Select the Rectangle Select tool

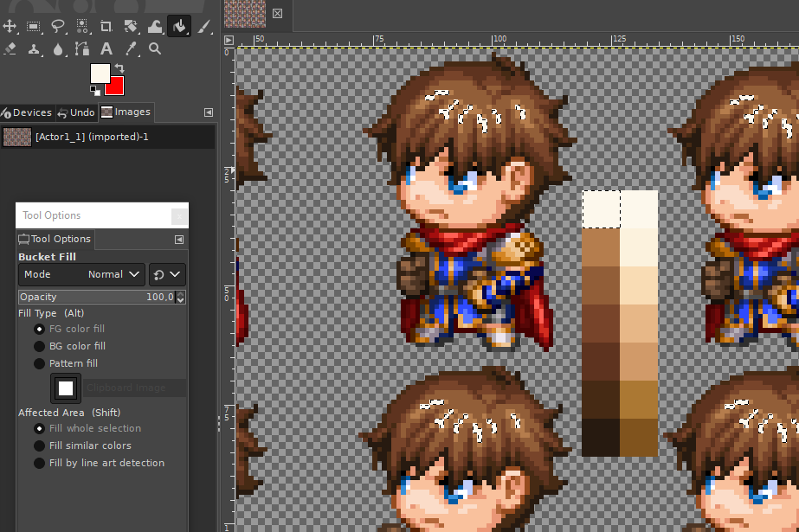pos(34,26)
